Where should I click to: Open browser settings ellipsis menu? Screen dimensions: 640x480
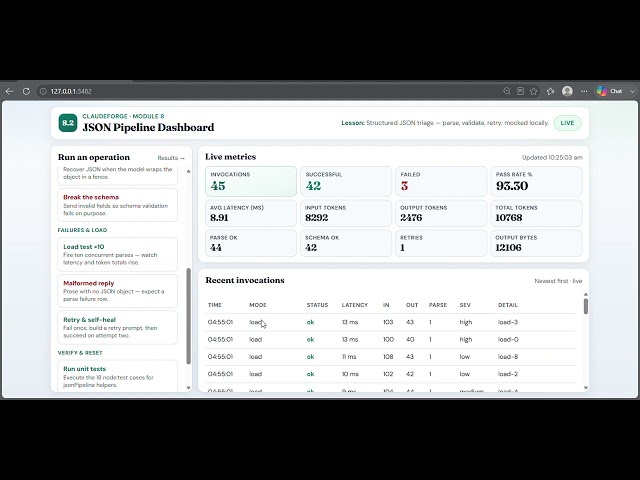tap(584, 91)
